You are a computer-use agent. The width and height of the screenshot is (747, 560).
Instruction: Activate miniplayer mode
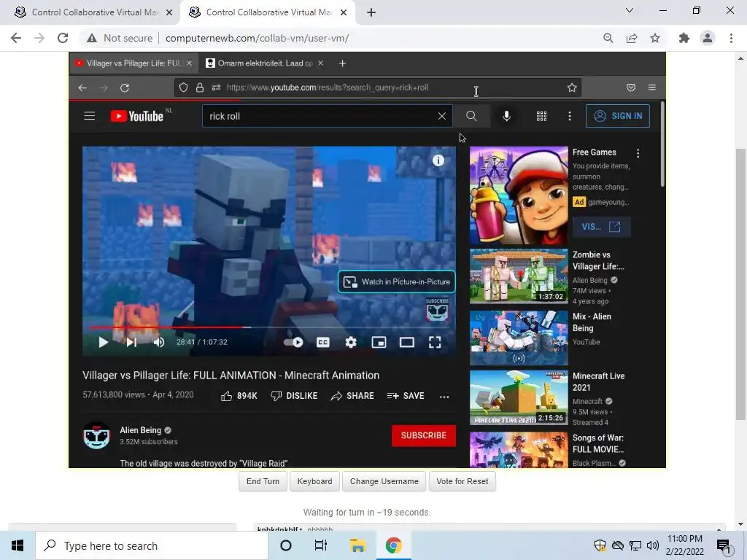click(x=379, y=343)
